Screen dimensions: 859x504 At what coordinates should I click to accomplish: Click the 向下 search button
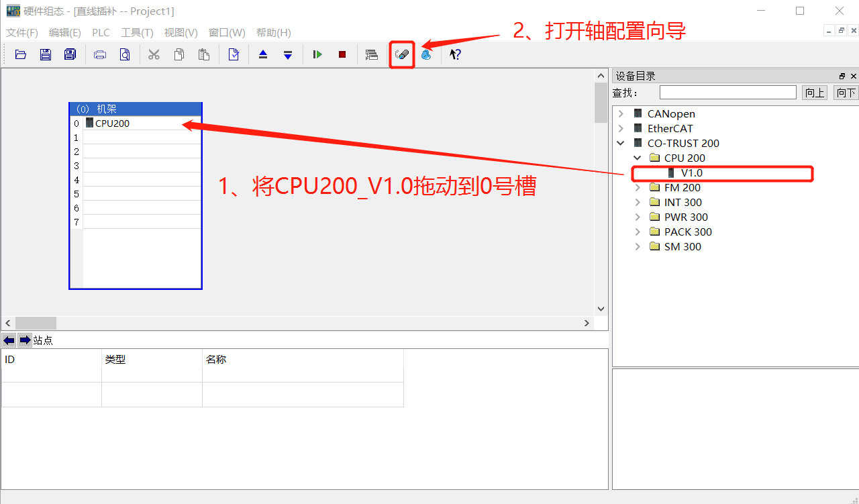coord(846,93)
